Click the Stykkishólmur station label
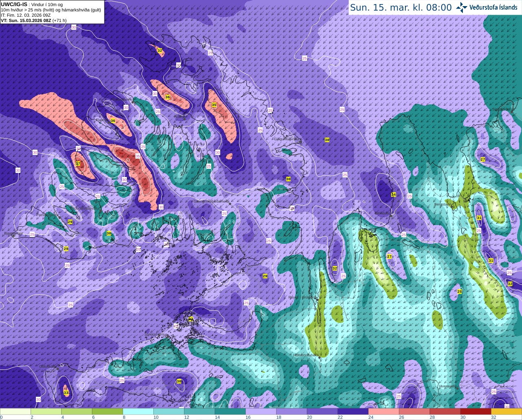Screen dimensions: 522x420 (x=156, y=334)
